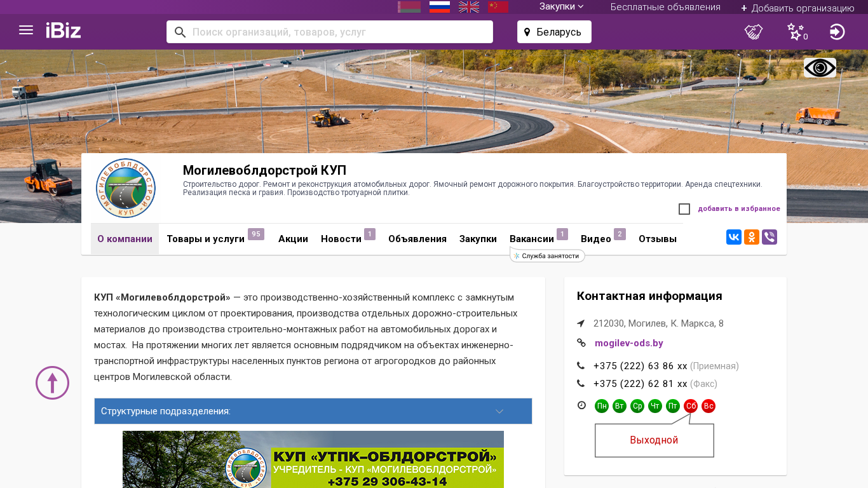Click the Приемная phone number
The height and width of the screenshot is (488, 868).
pos(641,366)
